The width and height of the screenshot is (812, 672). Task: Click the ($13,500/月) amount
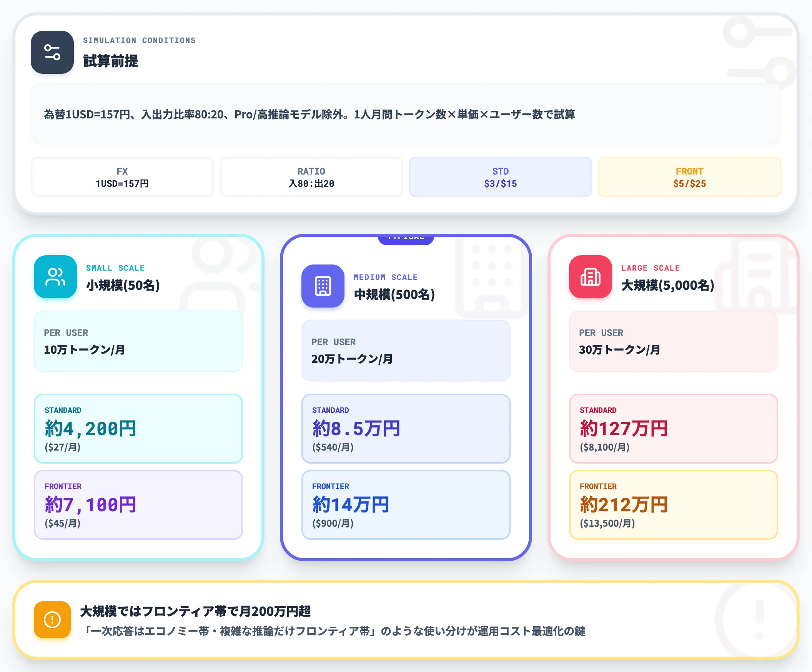[607, 524]
